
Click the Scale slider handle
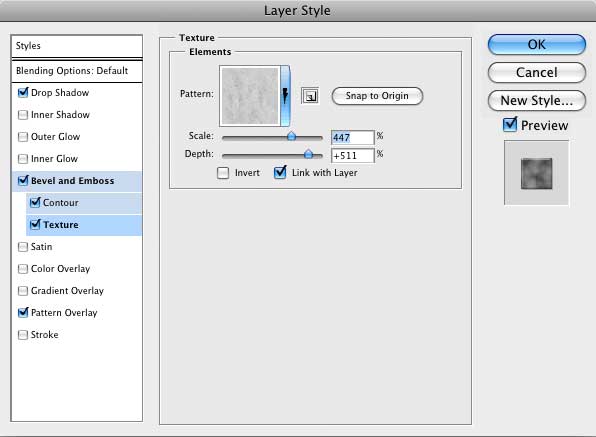(x=292, y=136)
